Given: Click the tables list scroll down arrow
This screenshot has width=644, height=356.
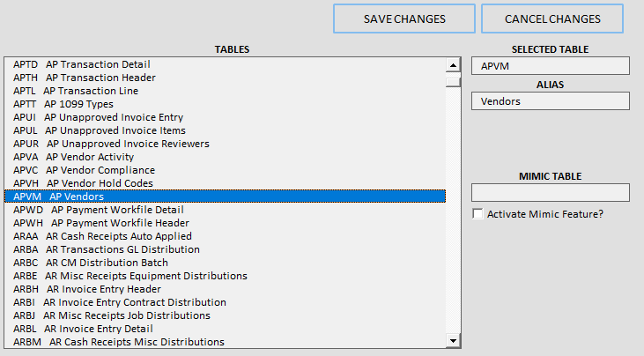Looking at the screenshot, I should tap(453, 340).
